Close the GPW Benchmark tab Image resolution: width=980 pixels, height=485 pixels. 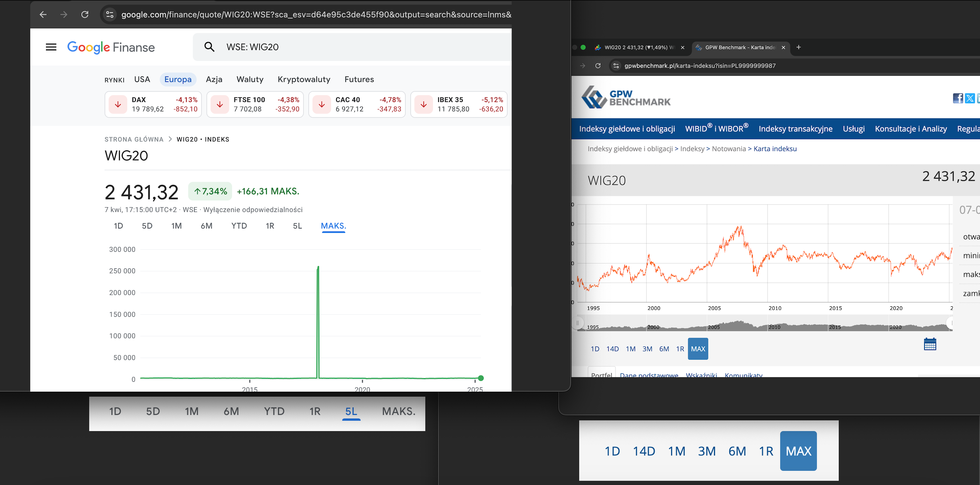pyautogui.click(x=783, y=47)
